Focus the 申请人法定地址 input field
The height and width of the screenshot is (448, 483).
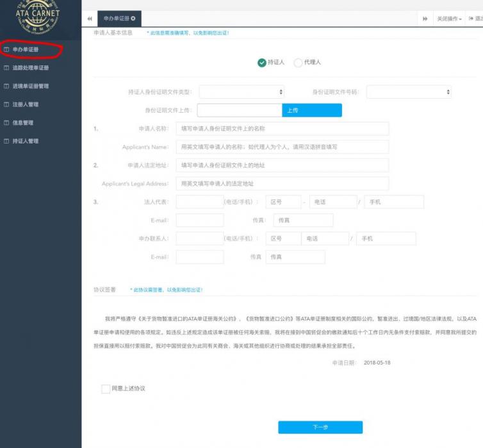(282, 165)
